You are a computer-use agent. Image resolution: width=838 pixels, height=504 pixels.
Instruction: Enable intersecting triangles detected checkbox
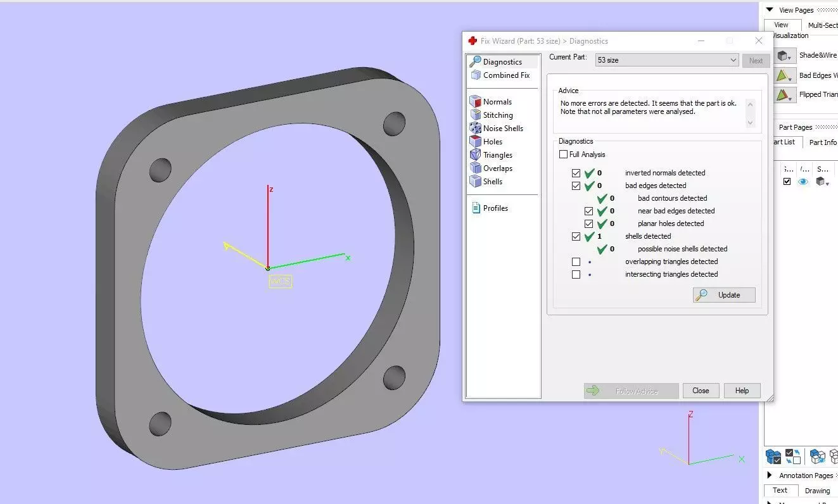click(x=576, y=274)
